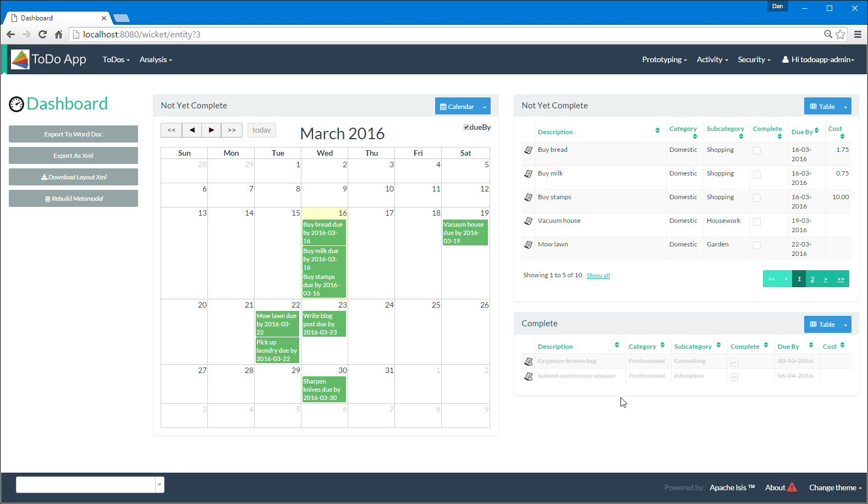868x504 pixels.
Task: Bookmark the page with the star icon
Action: pyautogui.click(x=840, y=34)
